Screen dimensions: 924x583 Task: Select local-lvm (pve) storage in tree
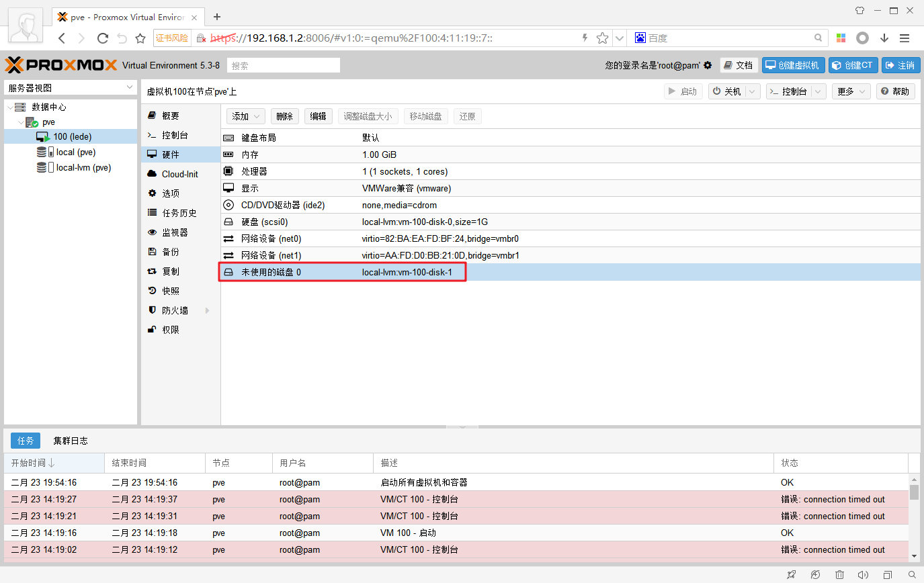71,168
